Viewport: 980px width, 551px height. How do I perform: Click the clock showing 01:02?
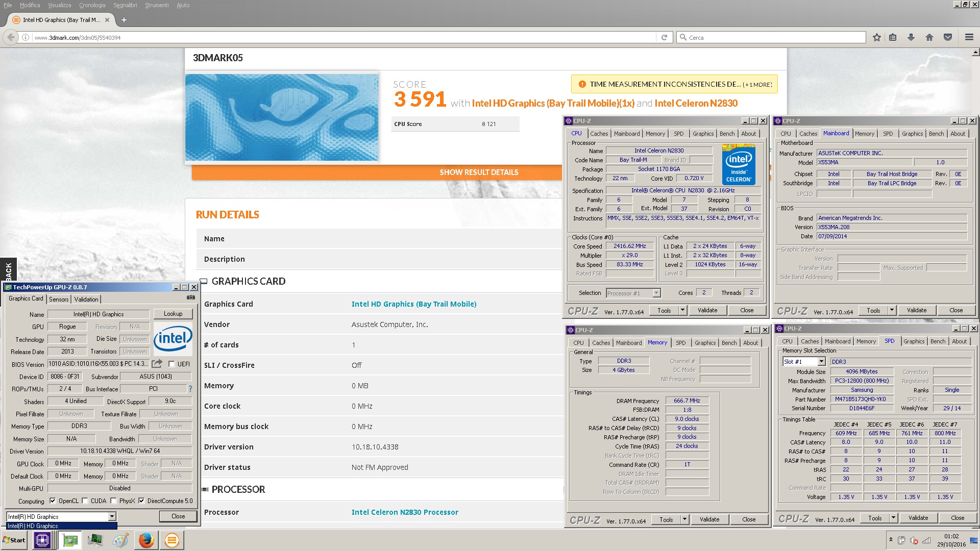pos(951,536)
